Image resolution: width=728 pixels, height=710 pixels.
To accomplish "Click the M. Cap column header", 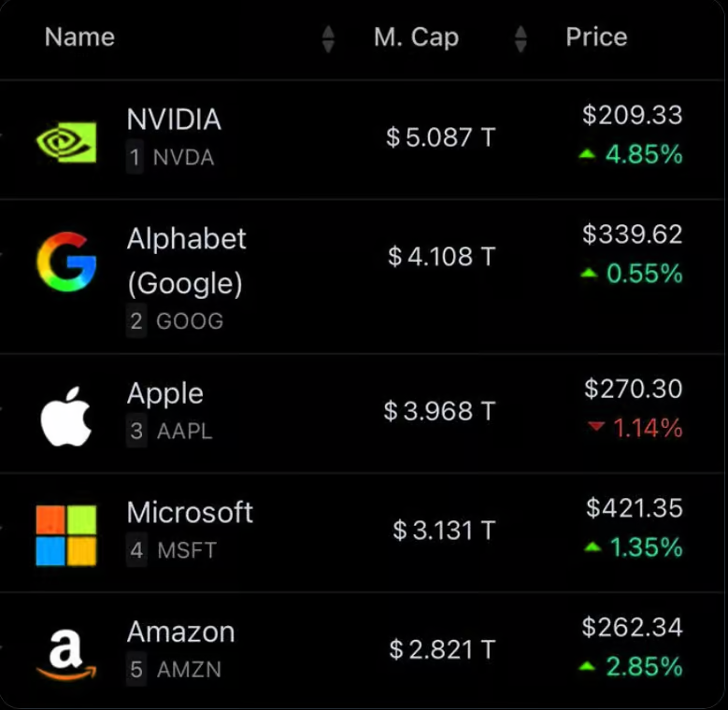I will click(x=416, y=37).
